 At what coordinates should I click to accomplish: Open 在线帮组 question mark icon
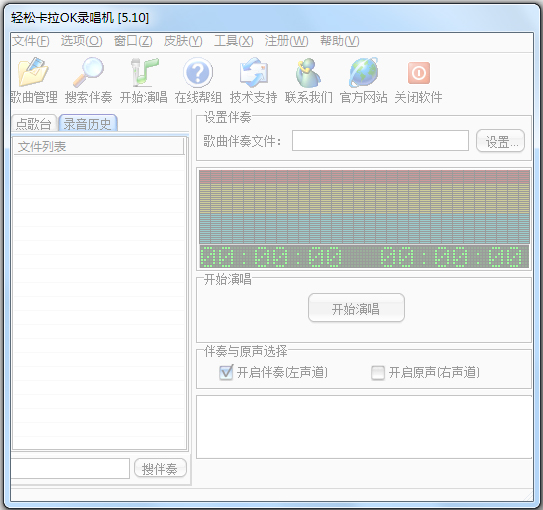click(x=198, y=73)
